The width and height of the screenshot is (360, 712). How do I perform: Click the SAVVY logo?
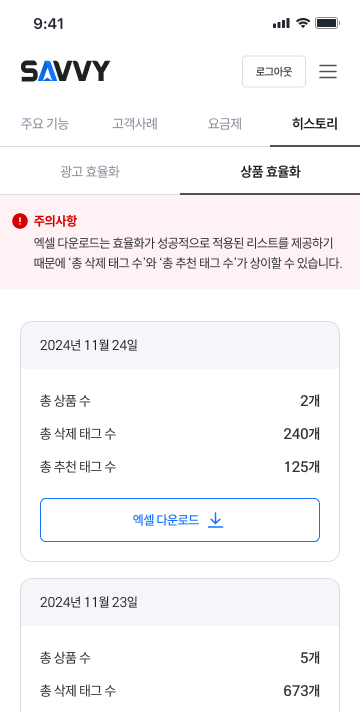65,71
